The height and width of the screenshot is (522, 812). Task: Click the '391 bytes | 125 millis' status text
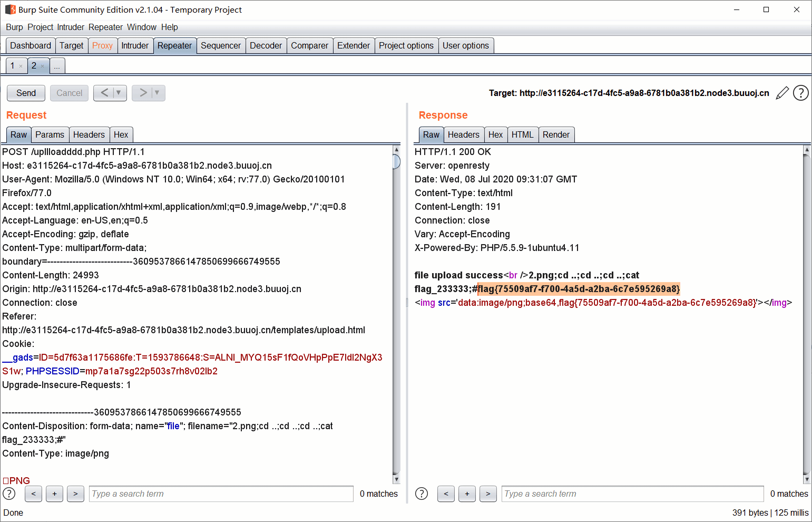click(770, 513)
